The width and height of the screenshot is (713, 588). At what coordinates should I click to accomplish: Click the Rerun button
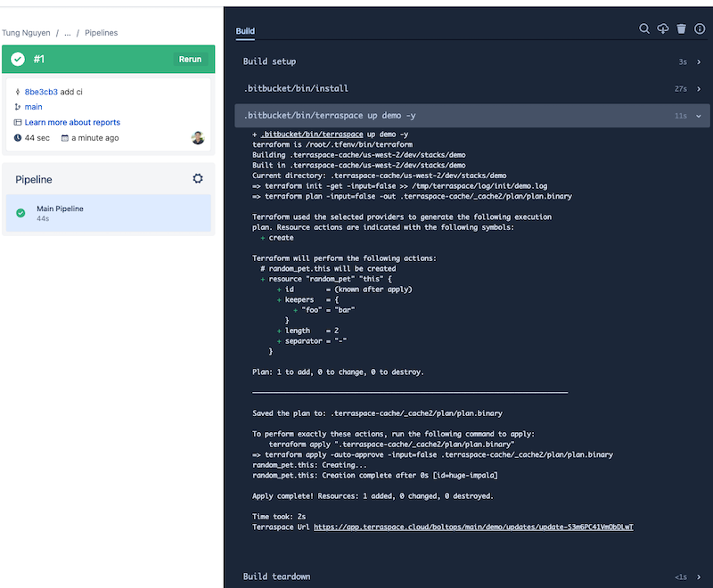190,59
